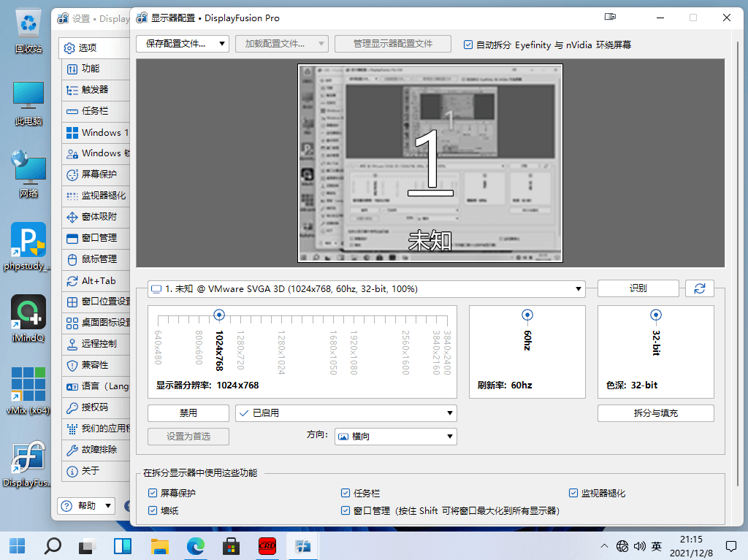This screenshot has width=748, height=560.
Task: Select 窗口管理 sidebar entry
Action: pyautogui.click(x=96, y=238)
